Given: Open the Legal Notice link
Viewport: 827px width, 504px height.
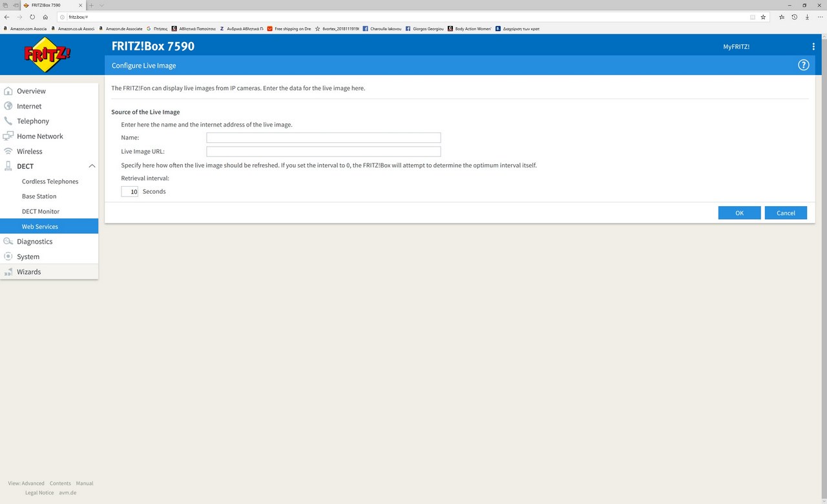Looking at the screenshot, I should pos(39,492).
